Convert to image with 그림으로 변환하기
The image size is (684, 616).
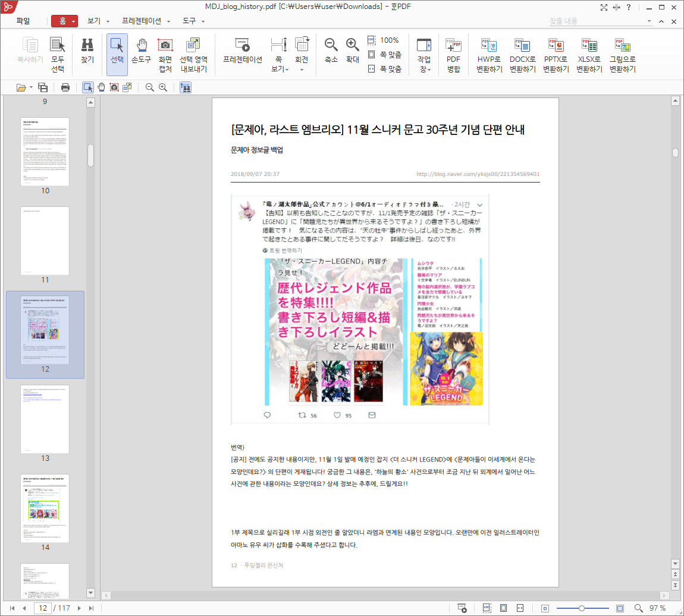[623, 55]
